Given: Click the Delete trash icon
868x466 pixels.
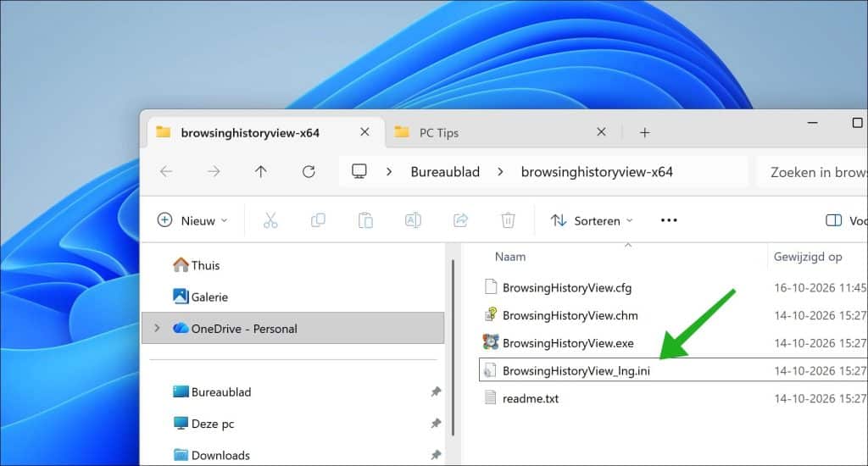Looking at the screenshot, I should [x=508, y=220].
